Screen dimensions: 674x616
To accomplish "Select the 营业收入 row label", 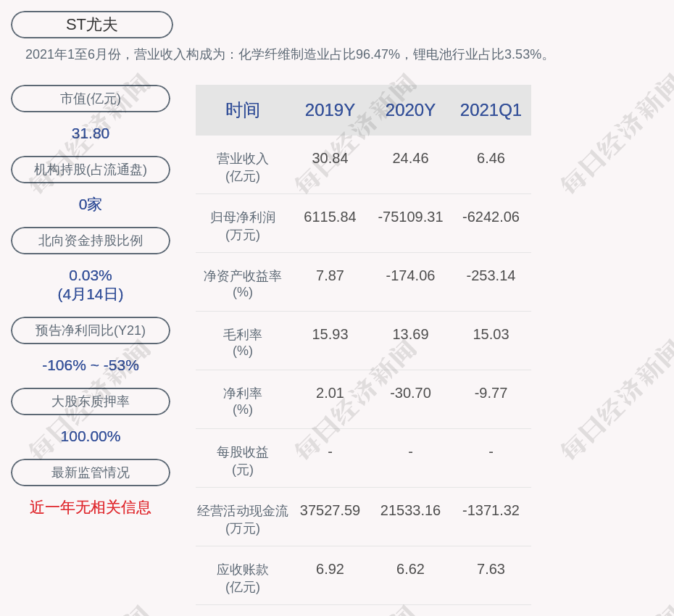I will [243, 167].
